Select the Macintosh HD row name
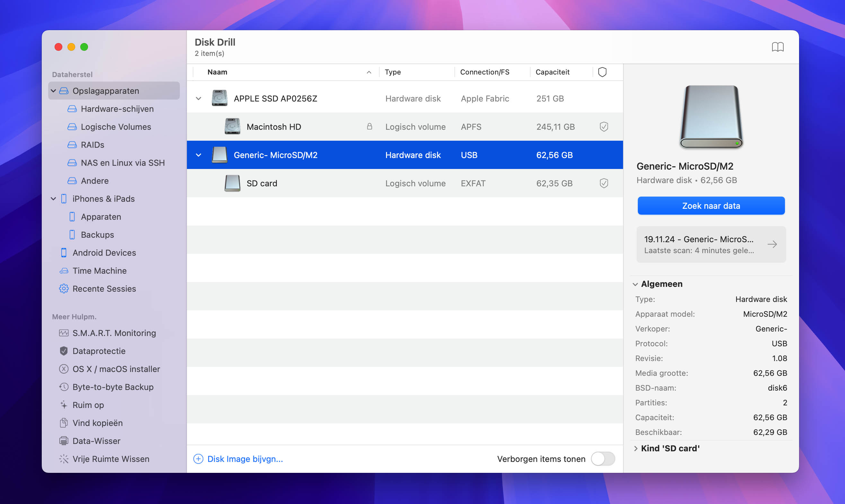 [x=274, y=127]
